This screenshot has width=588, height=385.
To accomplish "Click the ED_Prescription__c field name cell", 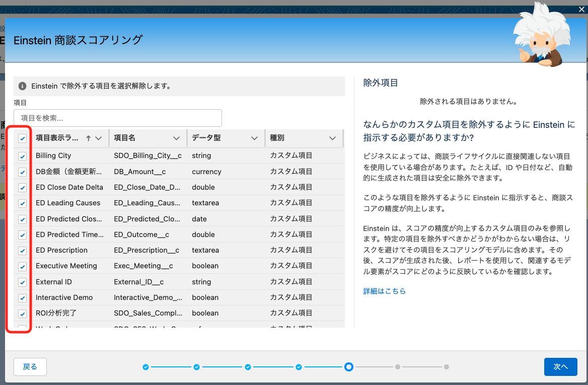I will point(146,250).
